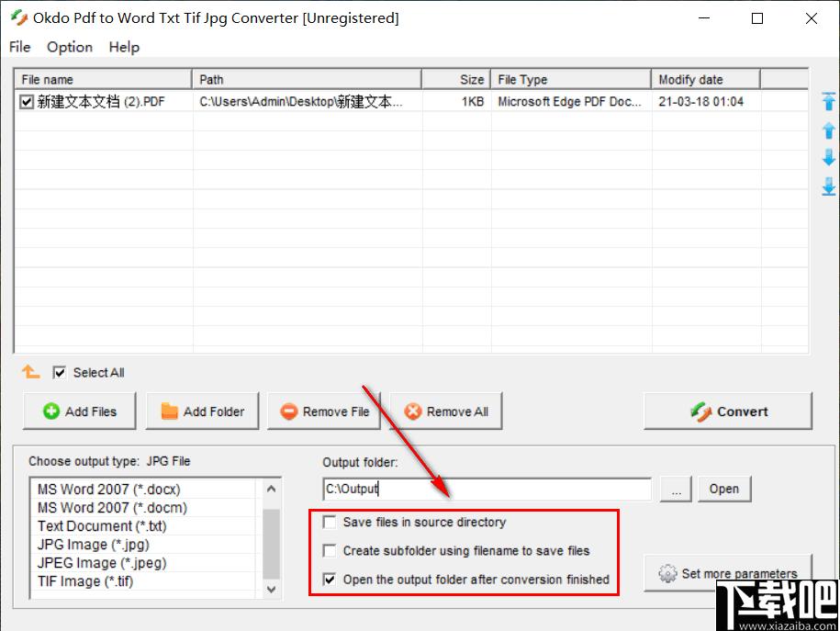This screenshot has width=840, height=631.
Task: Sort by the Modify date column header
Action: point(706,79)
